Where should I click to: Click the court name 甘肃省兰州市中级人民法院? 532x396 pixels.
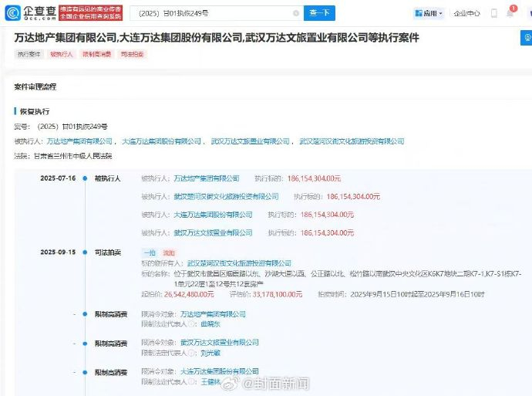(x=73, y=156)
